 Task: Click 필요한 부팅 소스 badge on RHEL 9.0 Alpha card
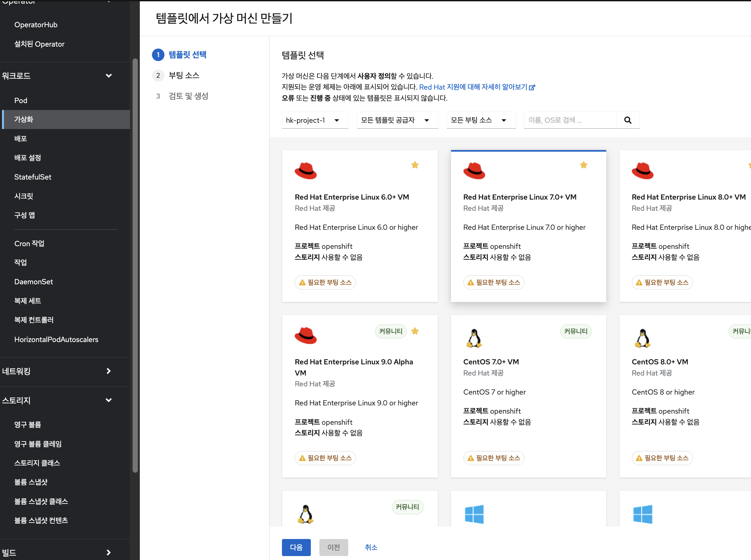(x=325, y=458)
